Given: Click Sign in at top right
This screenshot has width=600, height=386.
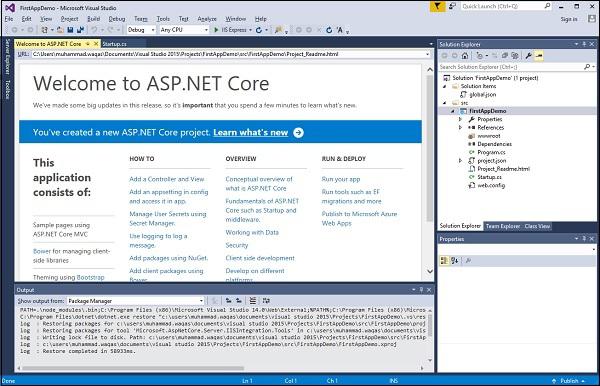Looking at the screenshot, I should [569, 19].
